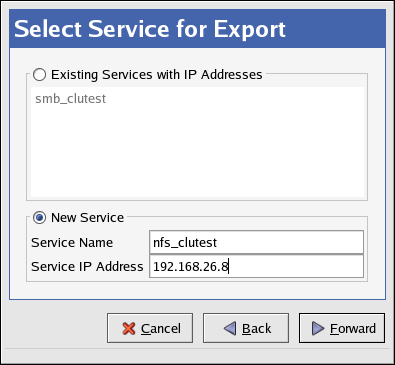Click the Existing Services with IP Addresses label
The image size is (395, 365).
(x=157, y=75)
